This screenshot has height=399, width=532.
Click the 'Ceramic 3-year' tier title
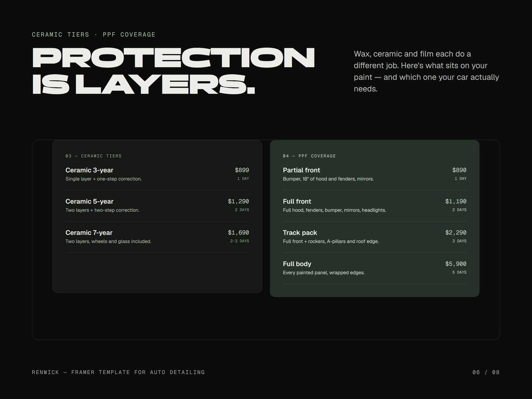tap(89, 170)
